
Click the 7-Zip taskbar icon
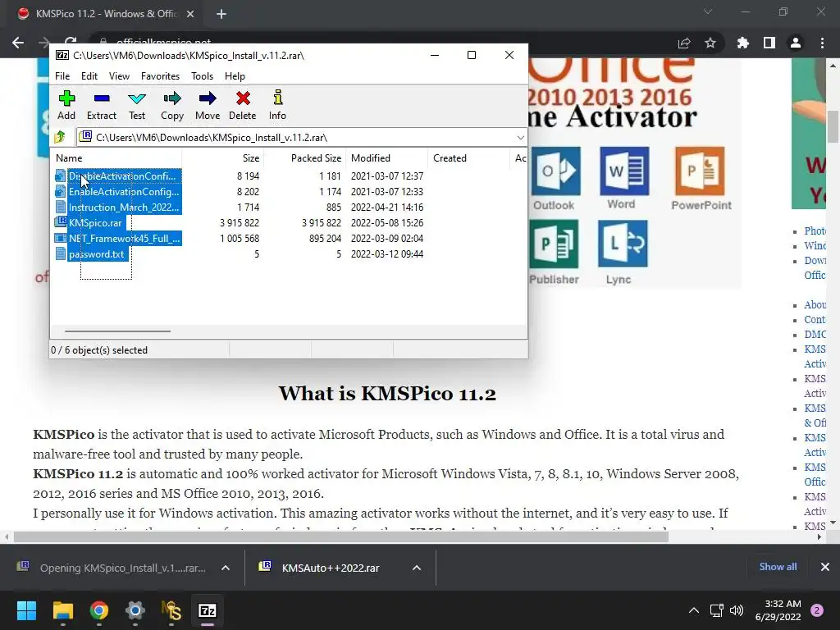click(x=208, y=610)
